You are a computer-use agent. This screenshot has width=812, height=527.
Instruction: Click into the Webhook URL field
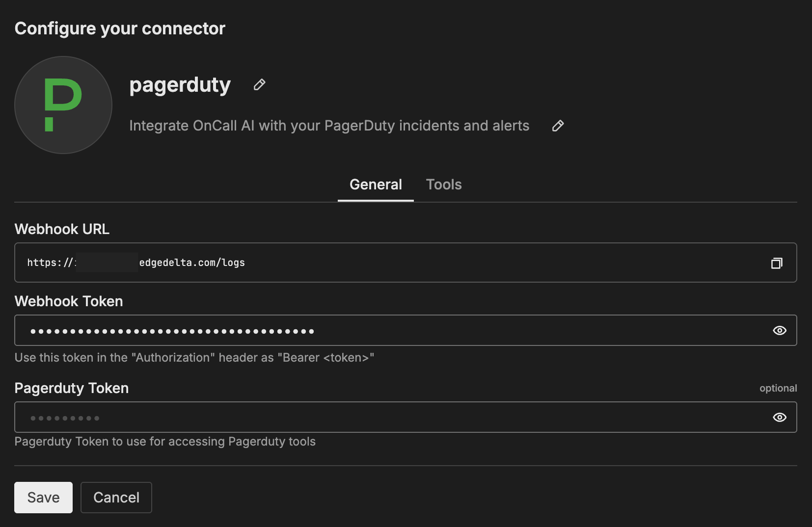point(344,263)
